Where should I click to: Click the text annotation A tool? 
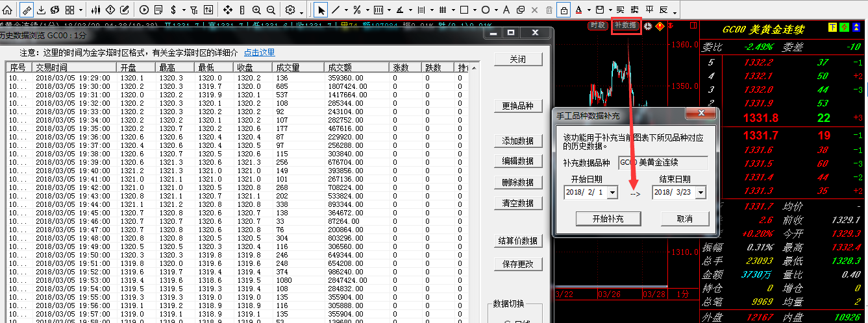click(506, 10)
